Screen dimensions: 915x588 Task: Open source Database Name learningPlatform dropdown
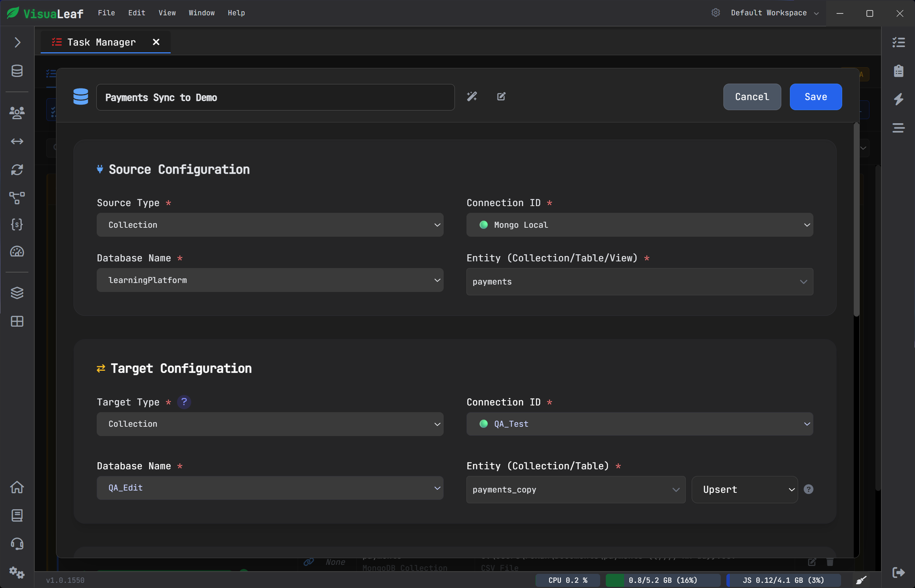(270, 280)
